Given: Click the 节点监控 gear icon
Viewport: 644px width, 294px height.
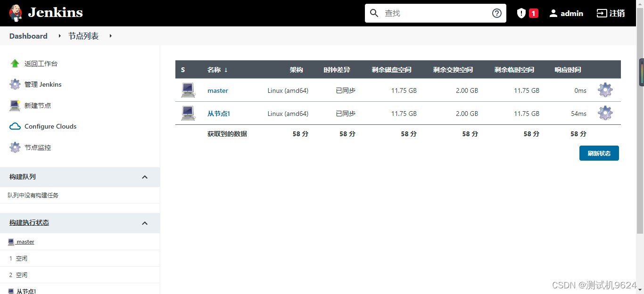Looking at the screenshot, I should coord(15,147).
